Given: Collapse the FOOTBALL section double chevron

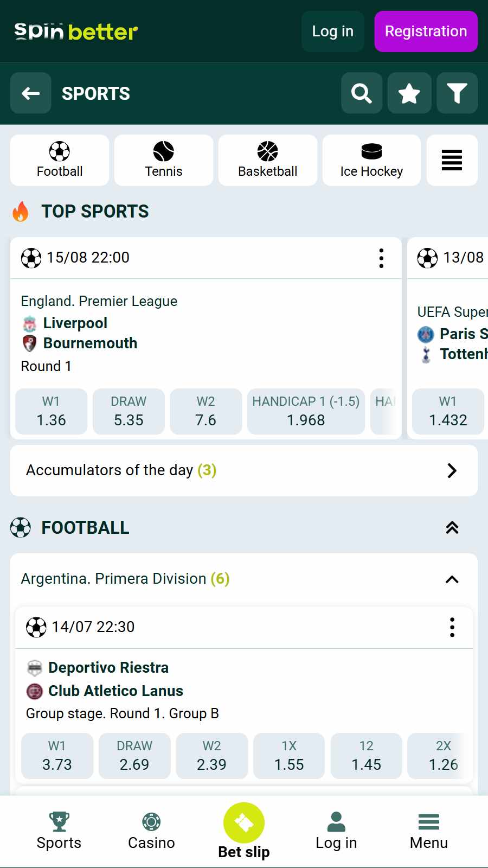Looking at the screenshot, I should [x=452, y=527].
